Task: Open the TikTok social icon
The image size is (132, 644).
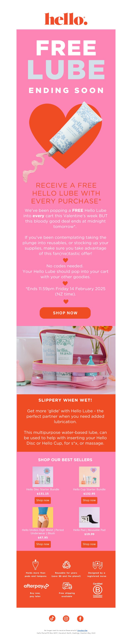Action: tap(52, 618)
